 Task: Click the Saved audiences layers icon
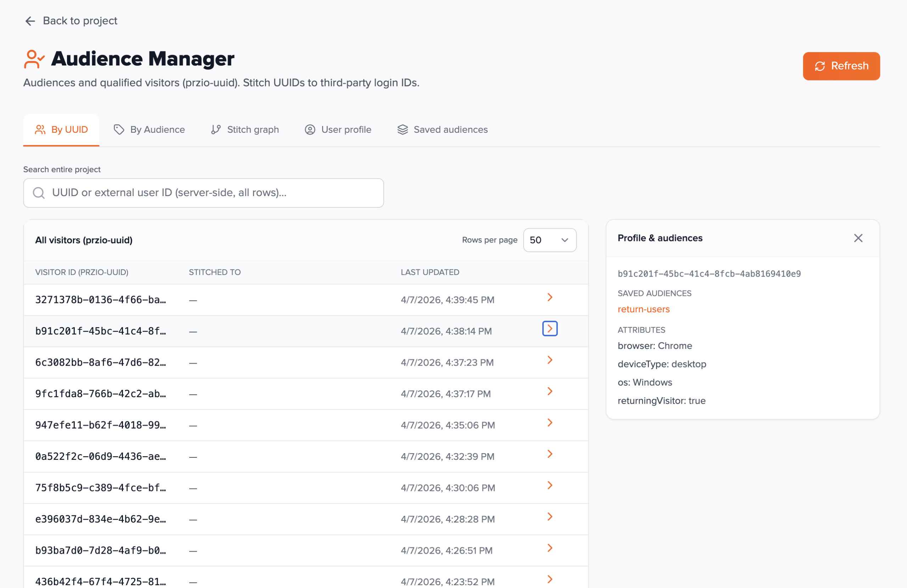[x=402, y=130]
